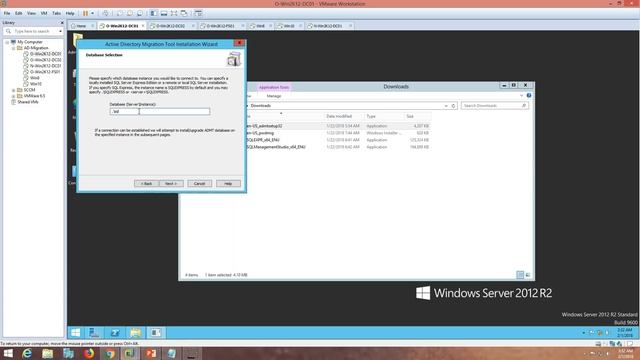The image size is (640, 360).
Task: Open the snapshot manager icon
Action: [140, 13]
